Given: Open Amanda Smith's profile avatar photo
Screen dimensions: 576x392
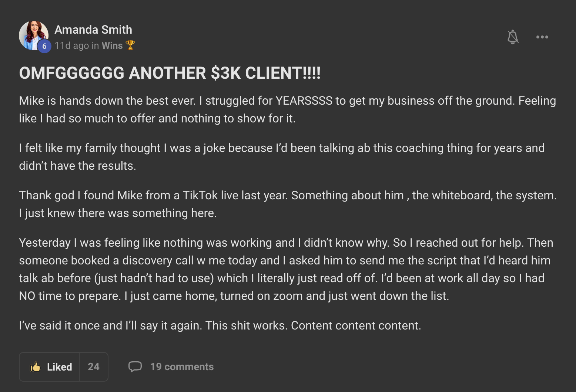Looking at the screenshot, I should pyautogui.click(x=33, y=34).
